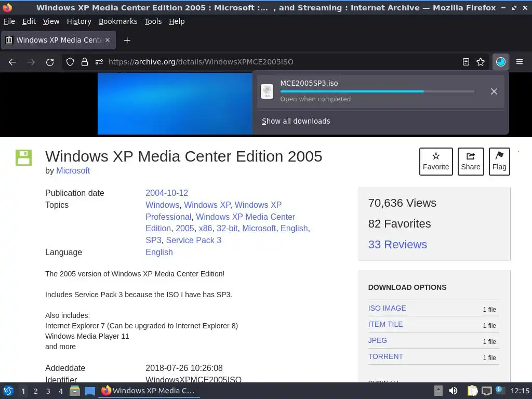Open the 32-bit topic link

pyautogui.click(x=227, y=229)
